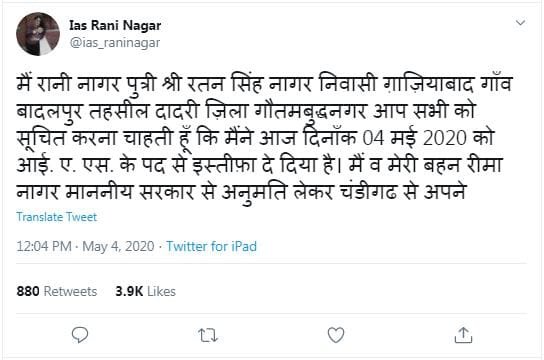This screenshot has height=360, width=544.
Task: Select the word Retweets beside 880
Action: point(70,291)
